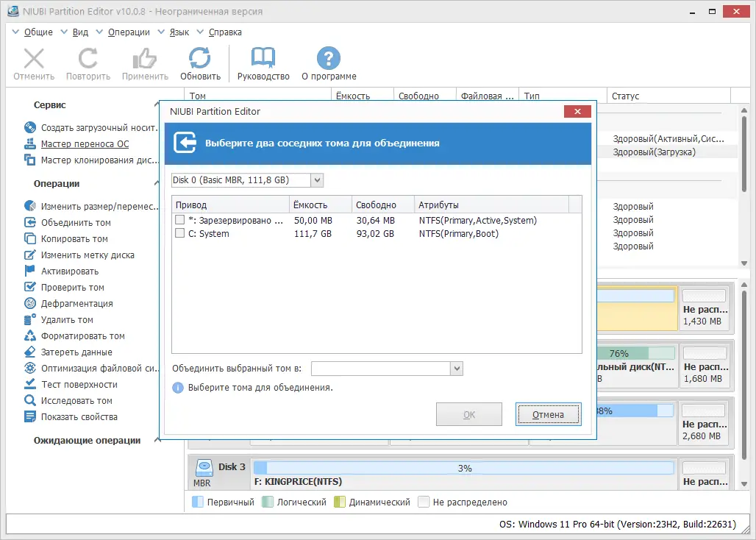Close the NIUBI Partition Editor dialog

point(577,111)
